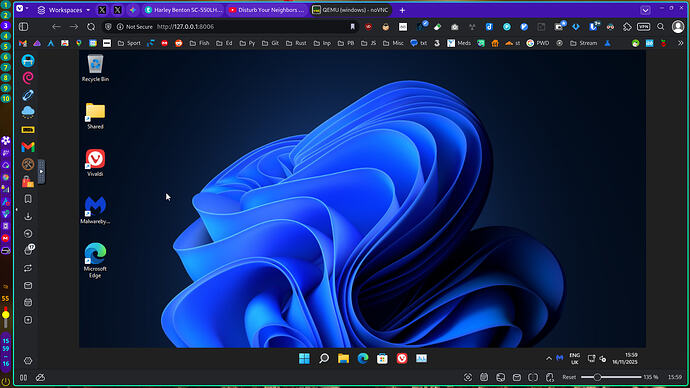Screen dimensions: 690x388
Task: Open the Vivaldi menu icon
Action: [x=20, y=9]
